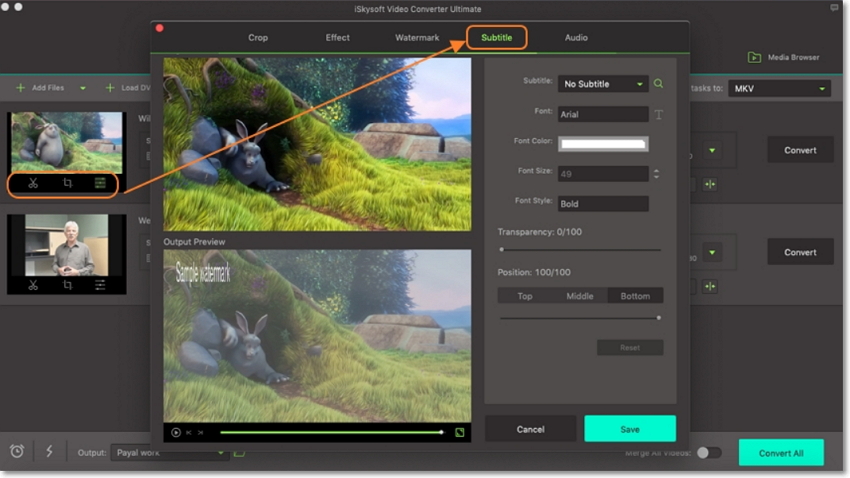The width and height of the screenshot is (850, 478).
Task: Switch to the Watermark tab
Action: tap(416, 38)
